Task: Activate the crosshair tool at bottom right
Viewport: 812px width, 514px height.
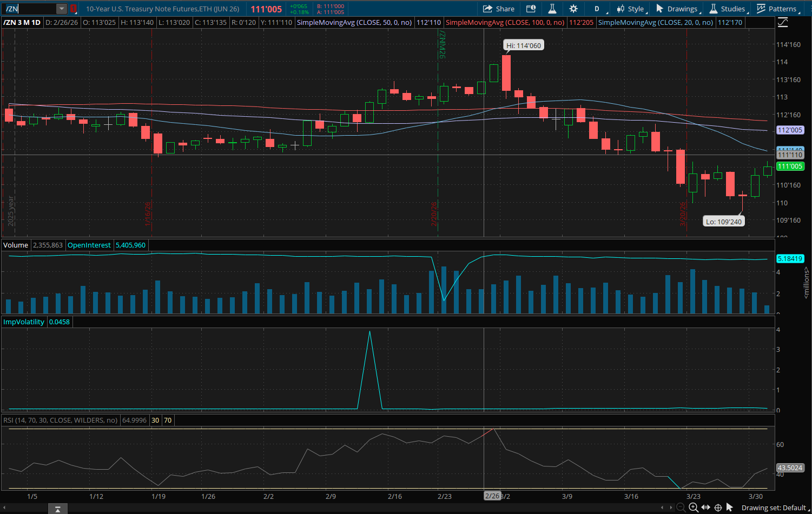Action: click(718, 508)
